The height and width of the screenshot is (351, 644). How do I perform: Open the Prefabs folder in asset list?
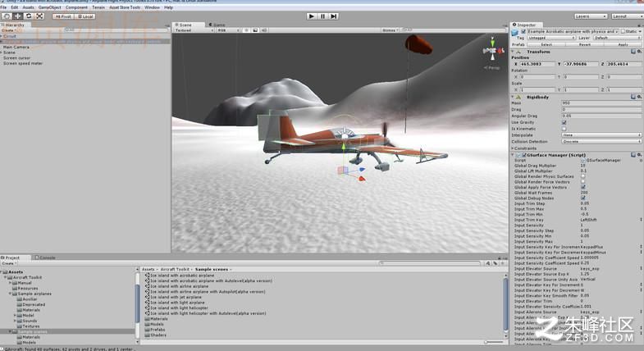[x=155, y=329]
